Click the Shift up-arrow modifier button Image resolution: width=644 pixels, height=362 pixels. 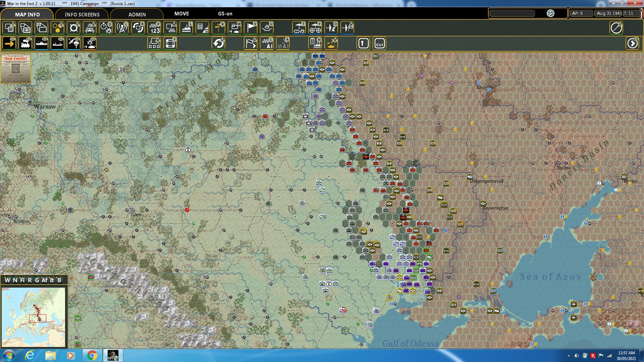pyautogui.click(x=363, y=44)
